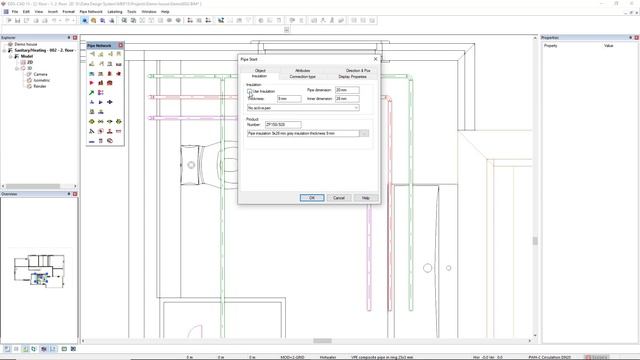
Task: Click the Pipe dimension field
Action: click(347, 90)
